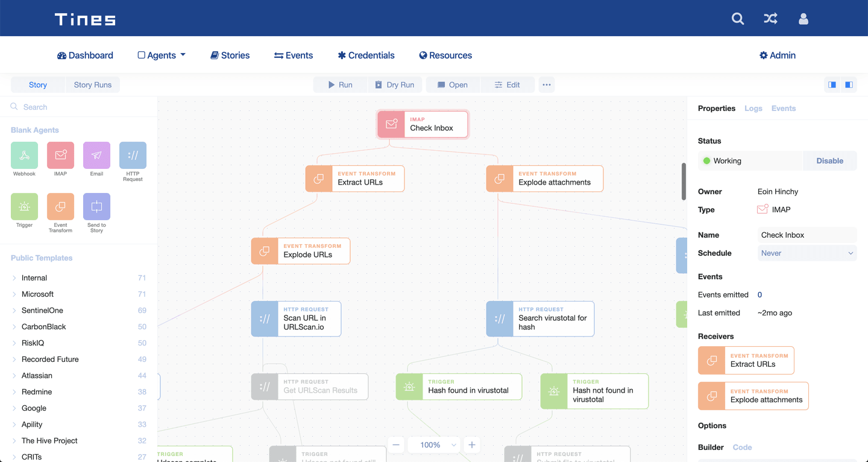Image resolution: width=868 pixels, height=462 pixels.
Task: Toggle the right properties panel visibility
Action: click(x=849, y=85)
